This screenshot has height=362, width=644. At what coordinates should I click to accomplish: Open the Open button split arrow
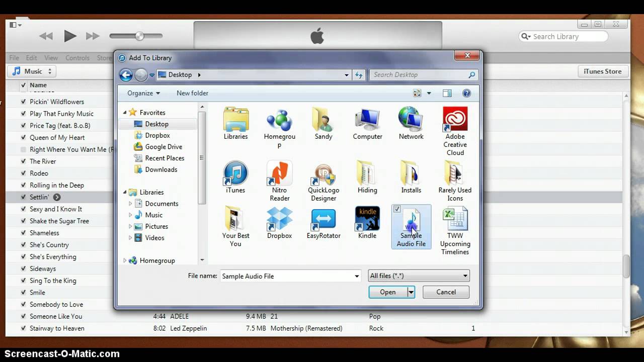click(x=411, y=292)
